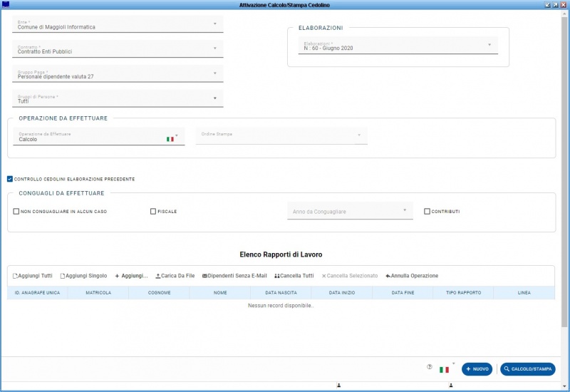Click the Aggiungi Singolo toolbar icon

(63, 276)
